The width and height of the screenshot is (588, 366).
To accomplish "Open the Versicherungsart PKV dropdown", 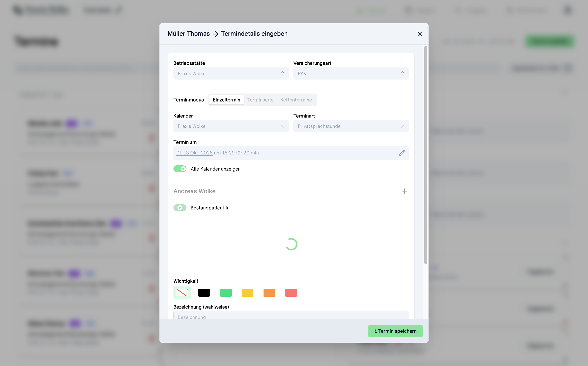I will coord(351,73).
